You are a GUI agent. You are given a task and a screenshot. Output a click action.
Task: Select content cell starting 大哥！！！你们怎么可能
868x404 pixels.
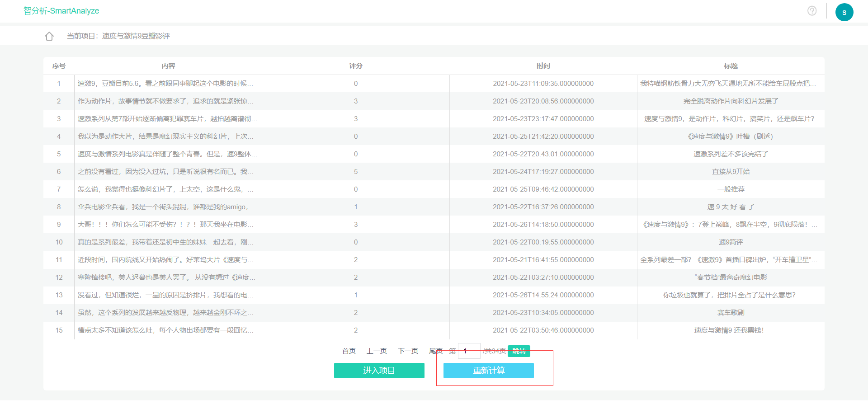(168, 225)
